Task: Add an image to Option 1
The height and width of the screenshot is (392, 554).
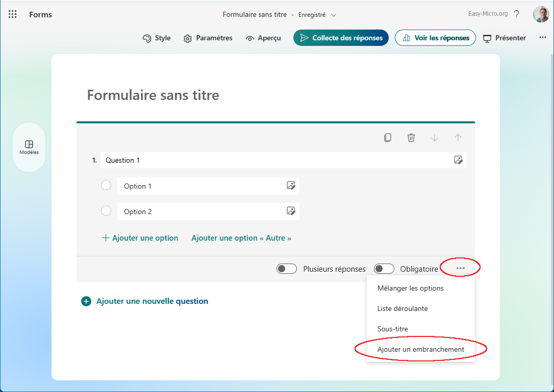Action: pyautogui.click(x=291, y=186)
